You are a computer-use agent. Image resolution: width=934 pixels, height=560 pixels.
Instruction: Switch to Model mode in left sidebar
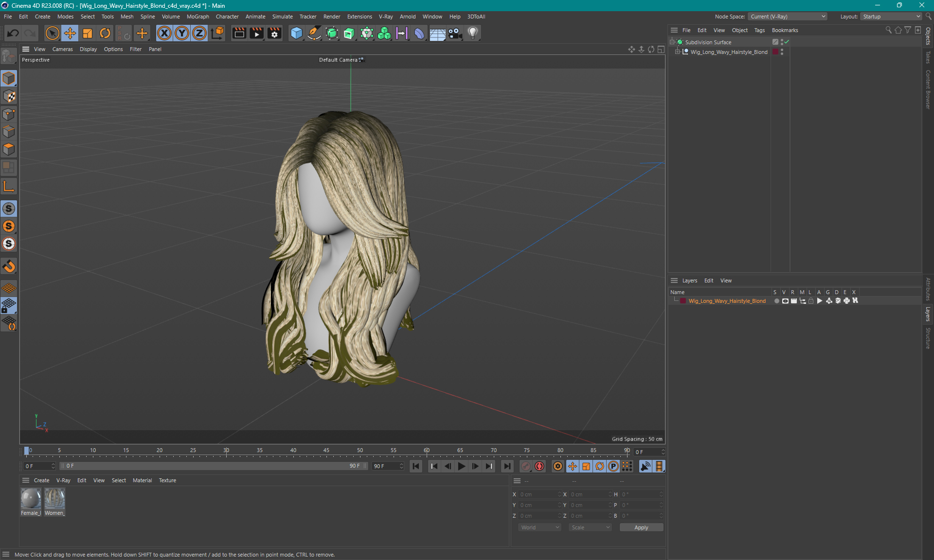tap(9, 78)
